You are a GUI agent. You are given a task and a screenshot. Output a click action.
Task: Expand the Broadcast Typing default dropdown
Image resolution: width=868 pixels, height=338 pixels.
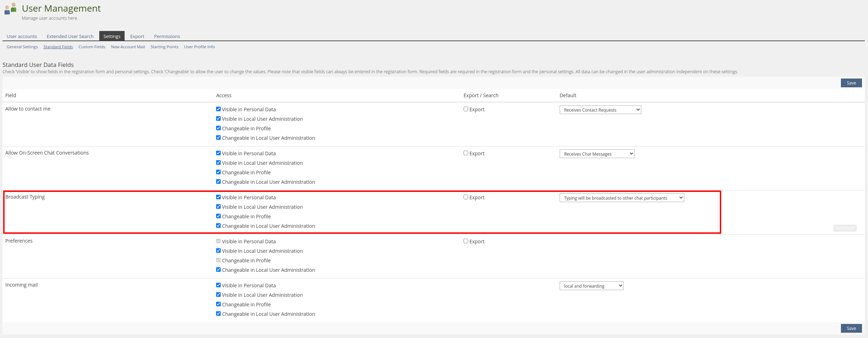pyautogui.click(x=622, y=198)
